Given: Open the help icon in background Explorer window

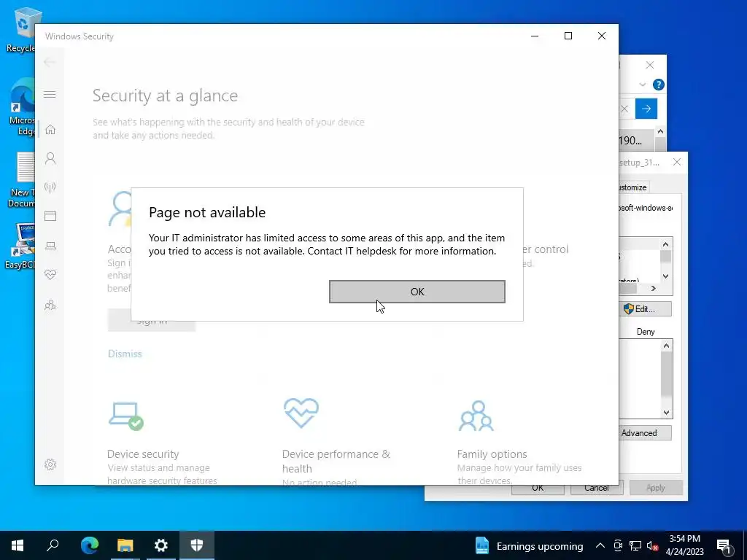Looking at the screenshot, I should pyautogui.click(x=659, y=85).
